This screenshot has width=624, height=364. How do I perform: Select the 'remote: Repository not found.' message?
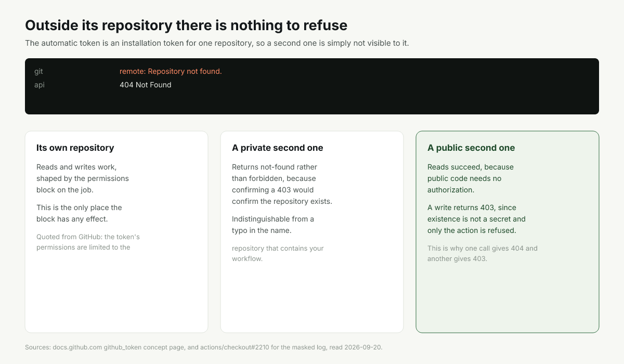(x=171, y=71)
